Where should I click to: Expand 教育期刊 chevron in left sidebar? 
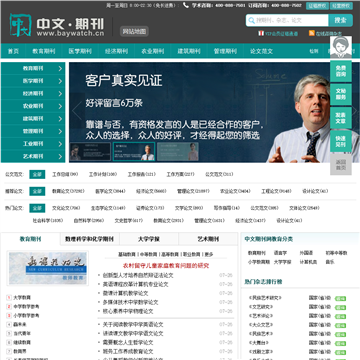pos(60,69)
